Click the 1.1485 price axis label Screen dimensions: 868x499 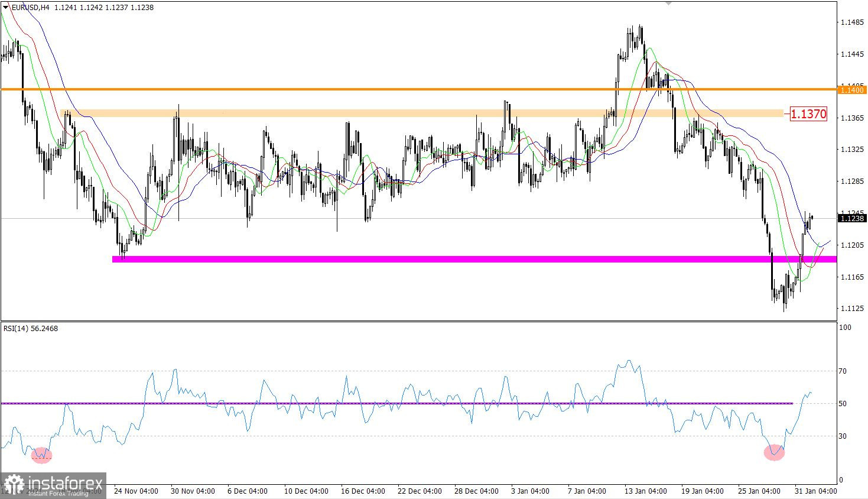(x=851, y=22)
